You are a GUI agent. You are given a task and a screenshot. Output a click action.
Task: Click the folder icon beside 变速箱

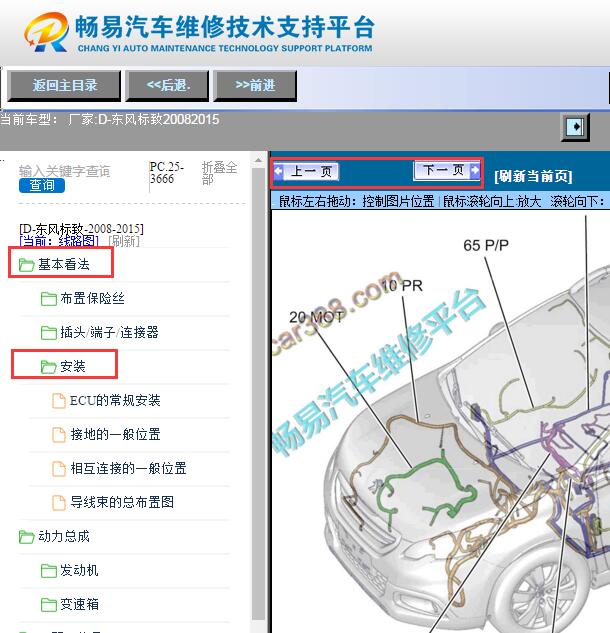(x=49, y=605)
